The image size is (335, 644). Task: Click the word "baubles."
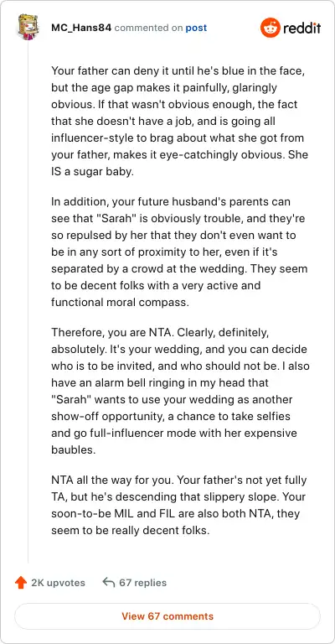[73, 449]
